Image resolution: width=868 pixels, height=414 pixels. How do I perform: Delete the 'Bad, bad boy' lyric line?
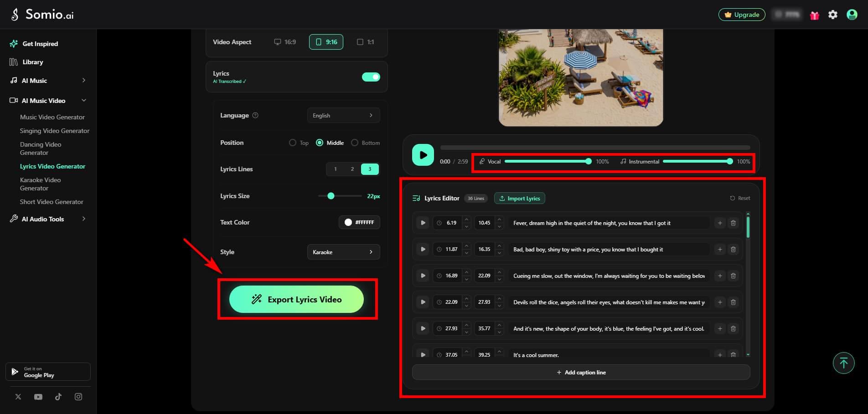pos(733,249)
